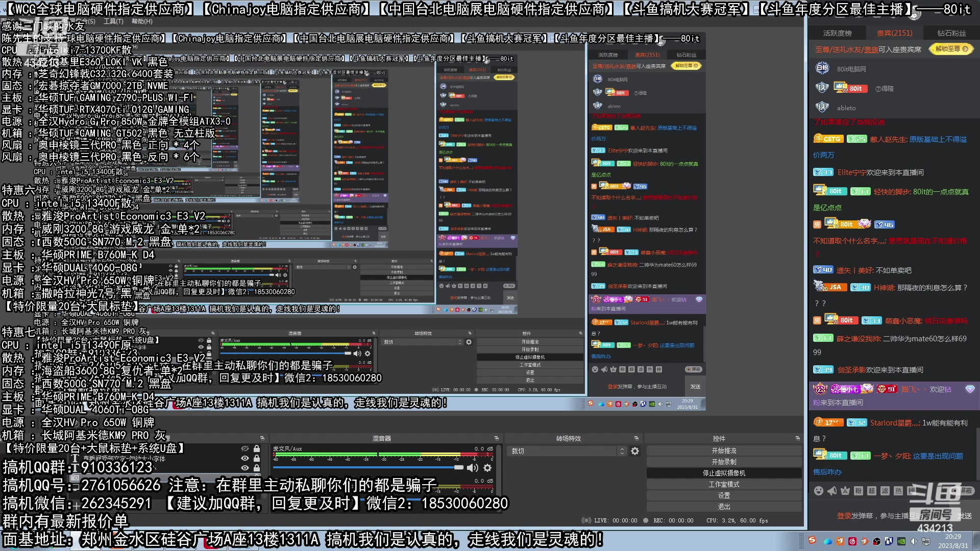This screenshot has width=980, height=551.
Task: Open NetEase Cloud Music tray icon
Action: [x=853, y=541]
